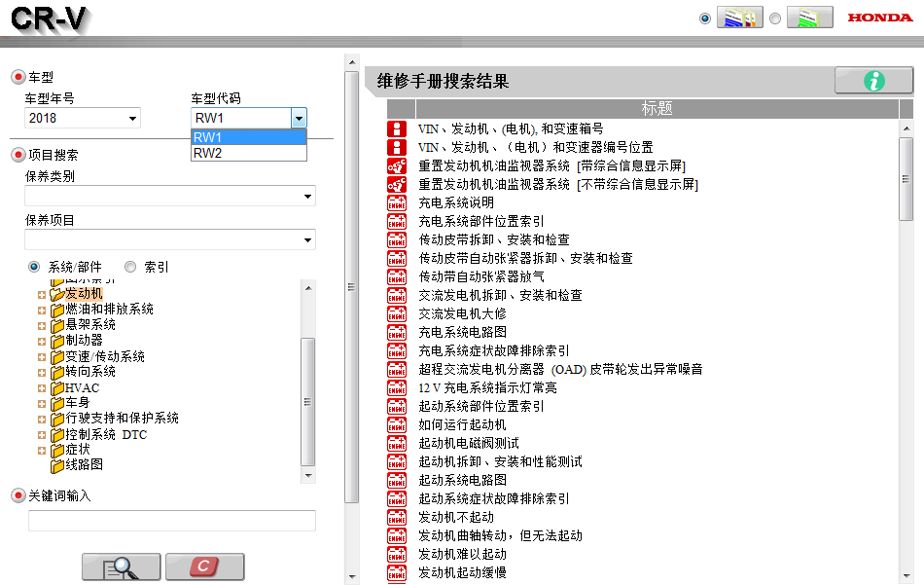The width and height of the screenshot is (924, 585).
Task: Open the 保养项目 dropdown
Action: (x=170, y=239)
